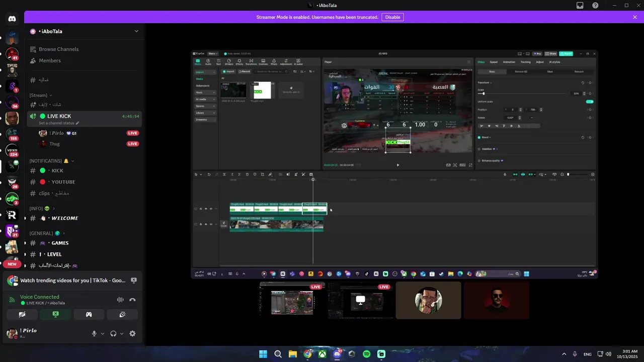Viewport: 644px width, 362px height.
Task: Open the GAMES channel
Action: coord(84,243)
